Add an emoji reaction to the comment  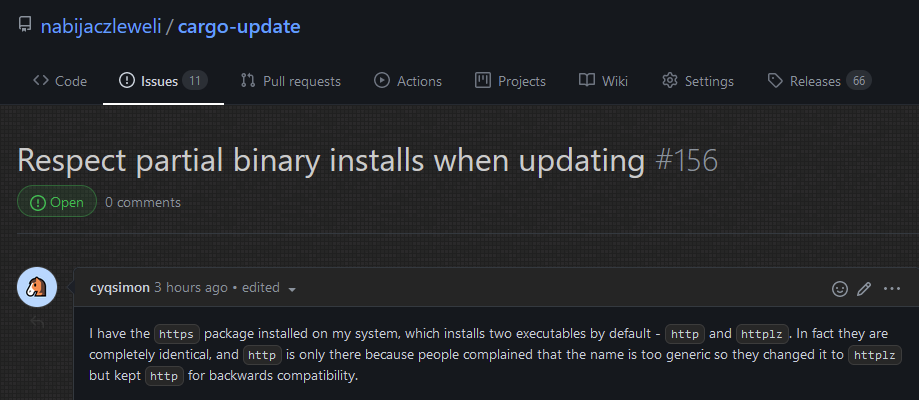(840, 288)
